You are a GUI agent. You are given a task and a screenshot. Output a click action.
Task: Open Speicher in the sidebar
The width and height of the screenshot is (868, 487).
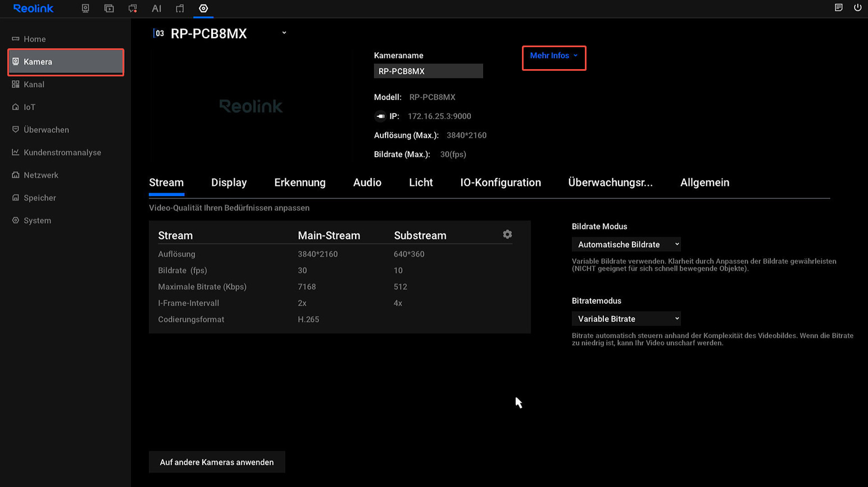[66, 198]
